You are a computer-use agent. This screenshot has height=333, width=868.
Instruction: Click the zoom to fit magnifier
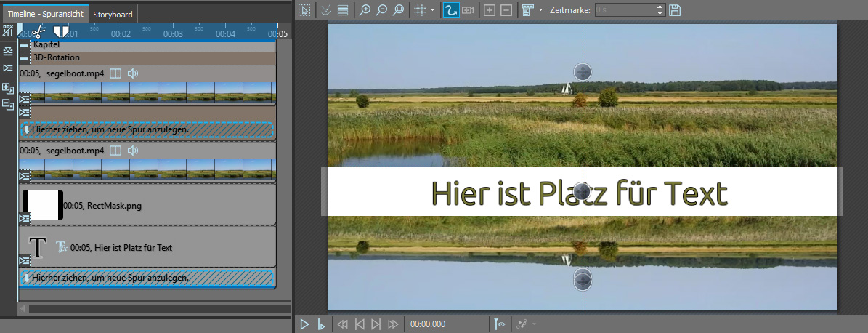(x=398, y=10)
